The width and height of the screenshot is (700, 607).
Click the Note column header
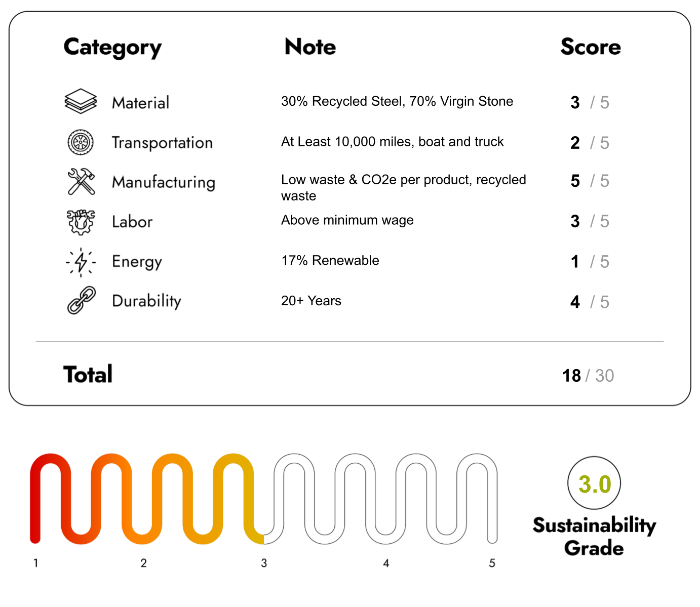click(310, 47)
